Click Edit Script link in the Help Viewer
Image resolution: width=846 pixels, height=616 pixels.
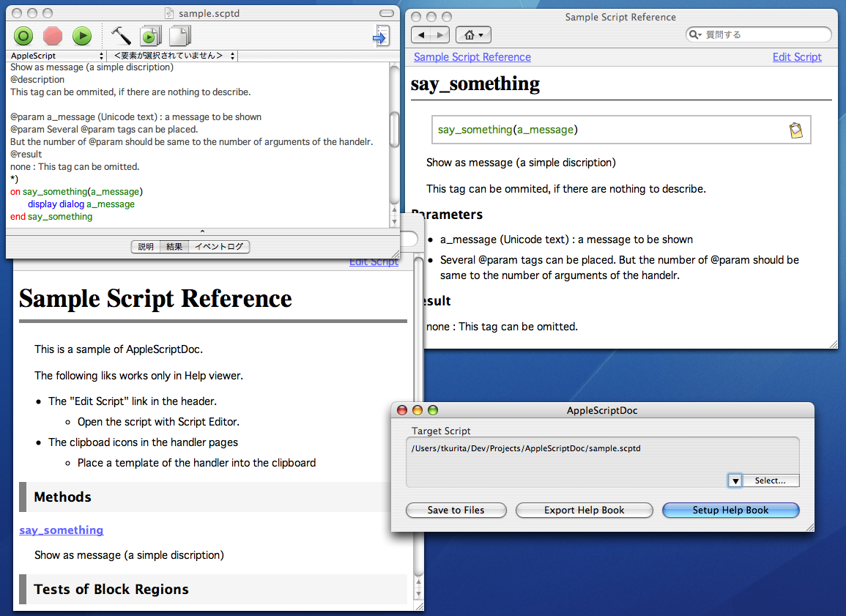click(x=797, y=57)
